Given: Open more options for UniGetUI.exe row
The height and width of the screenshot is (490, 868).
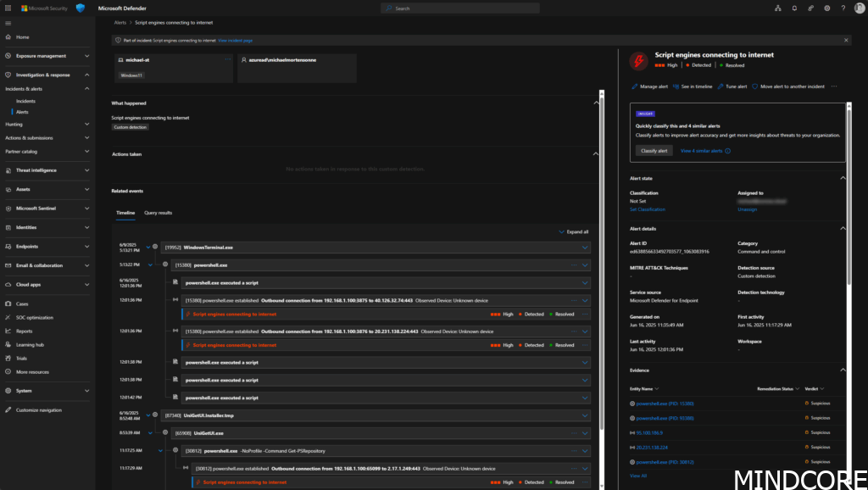Looking at the screenshot, I should pyautogui.click(x=574, y=433).
